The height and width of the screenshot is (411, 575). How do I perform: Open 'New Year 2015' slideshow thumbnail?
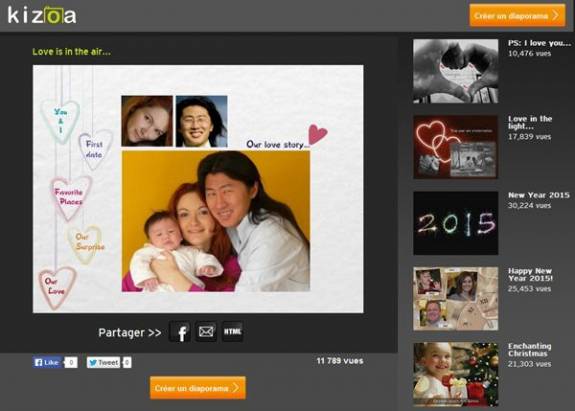pos(455,223)
